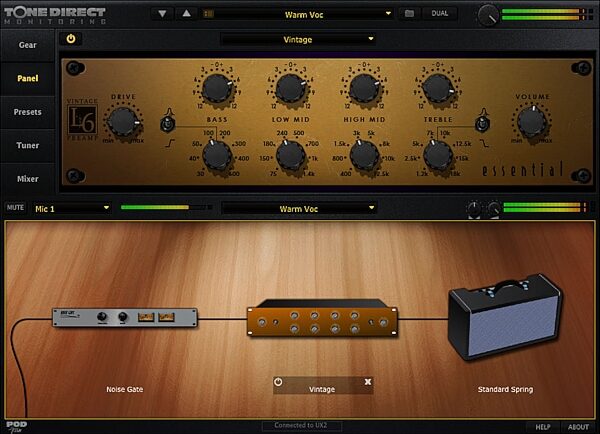Select the Noise Gate rack unit
Image resolution: width=600 pixels, height=434 pixels.
point(125,317)
